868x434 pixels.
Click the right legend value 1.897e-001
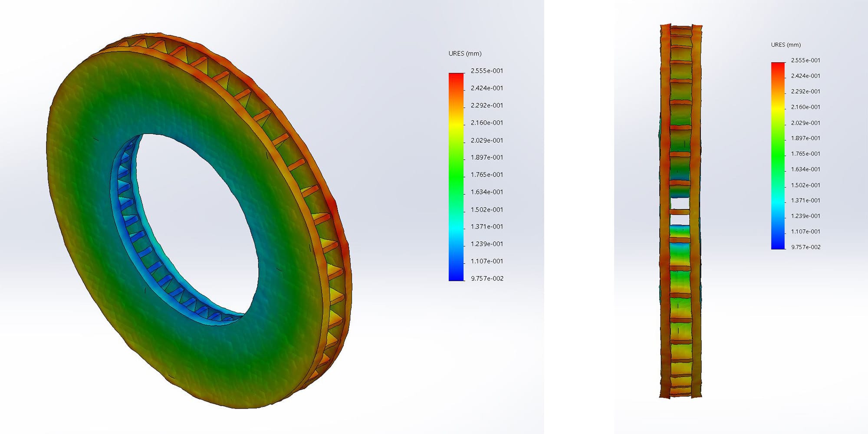806,138
